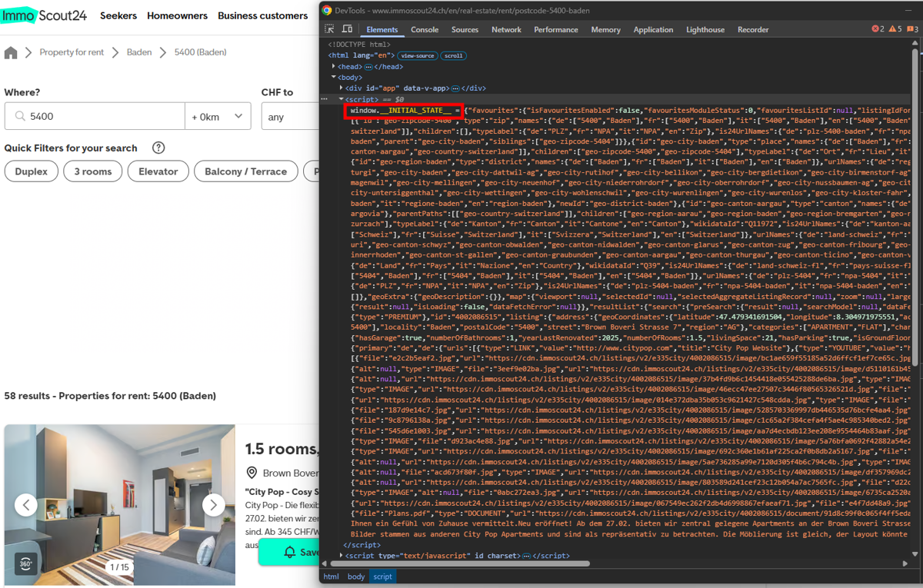
Task: Apply the Duplex quick filter
Action: 31,171
